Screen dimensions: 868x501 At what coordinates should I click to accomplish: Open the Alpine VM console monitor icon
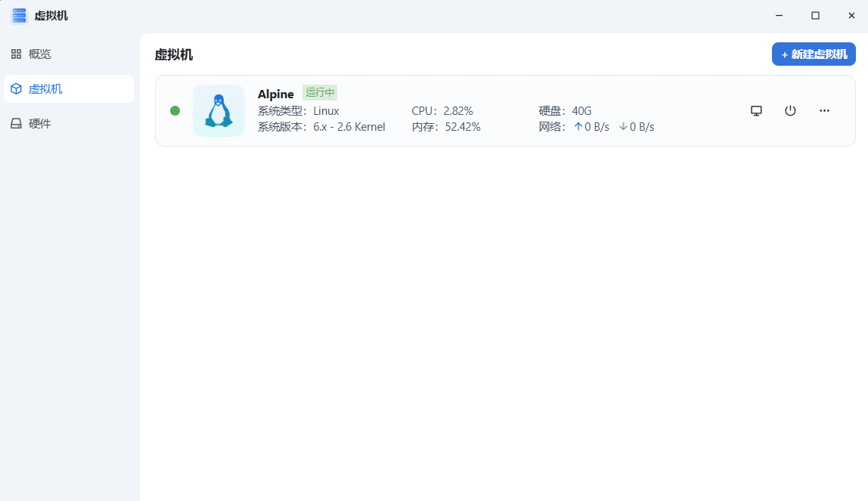(756, 110)
